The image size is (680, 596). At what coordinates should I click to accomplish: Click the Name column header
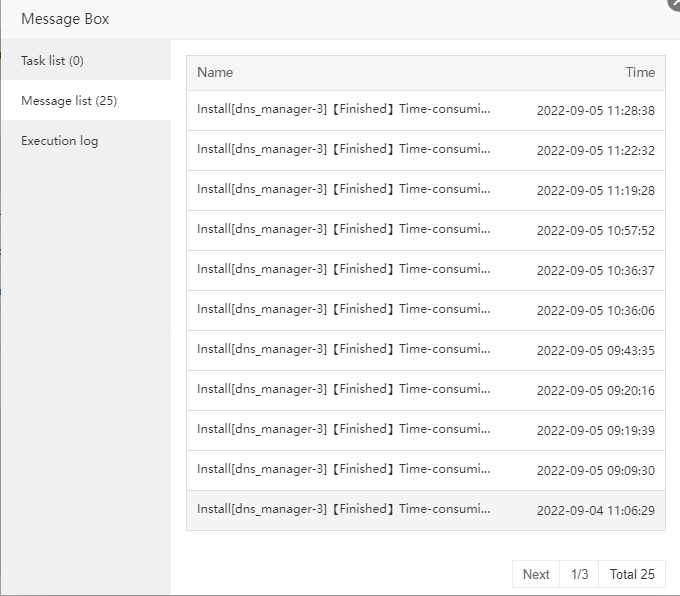[215, 72]
